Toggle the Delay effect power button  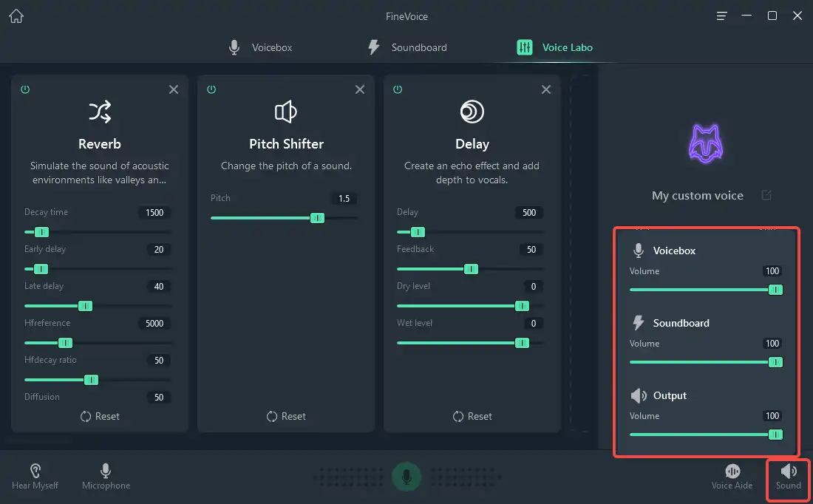coord(397,89)
